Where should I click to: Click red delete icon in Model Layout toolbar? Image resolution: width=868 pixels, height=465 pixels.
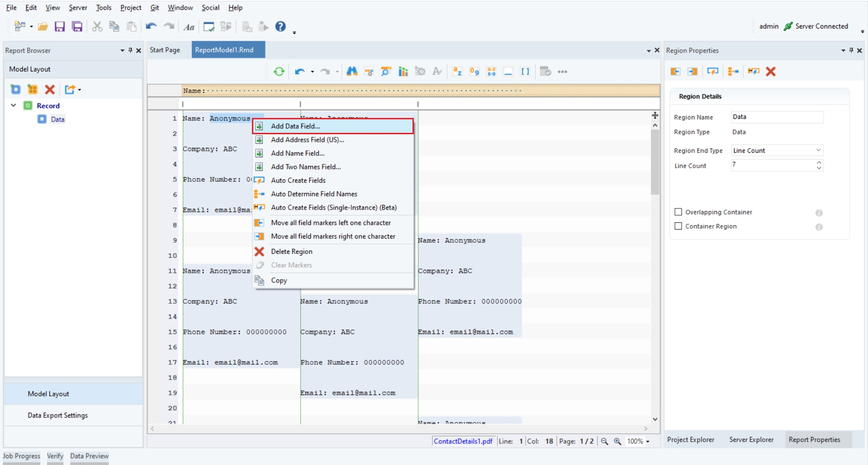coord(50,89)
